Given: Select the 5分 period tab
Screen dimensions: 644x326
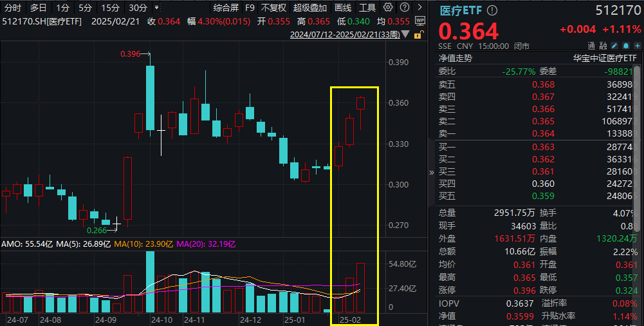Looking at the screenshot, I should tap(86, 8).
